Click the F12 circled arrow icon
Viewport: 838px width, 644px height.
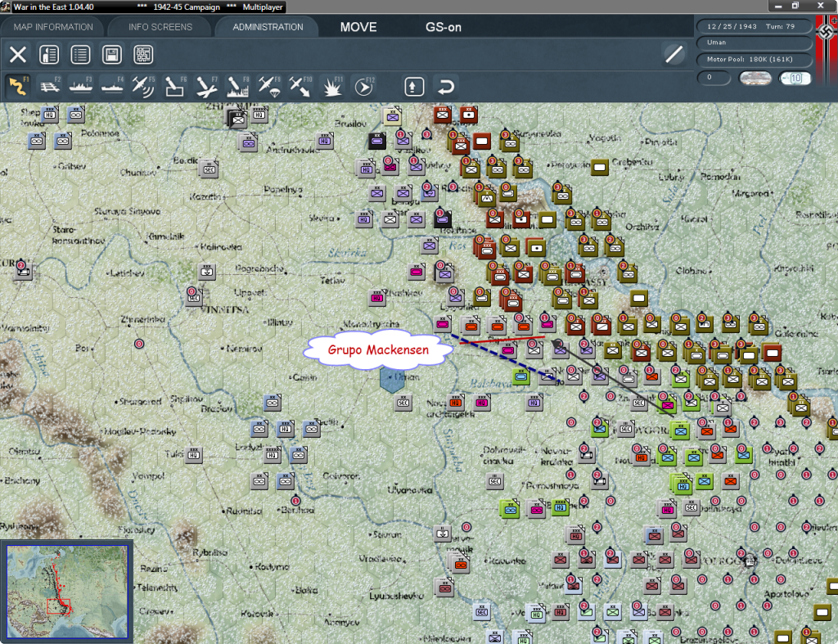(364, 86)
